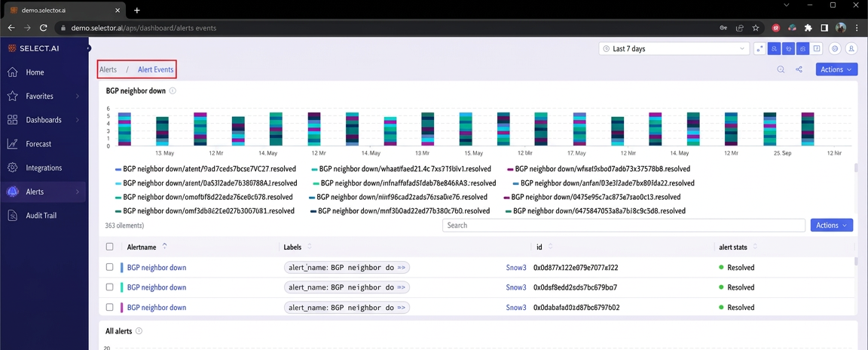Viewport: 868px width, 350px height.
Task: Select the Home sidebar menu label
Action: 35,72
